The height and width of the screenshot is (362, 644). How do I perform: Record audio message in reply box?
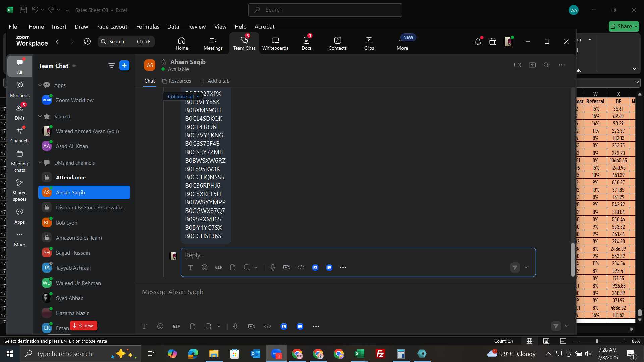273,267
